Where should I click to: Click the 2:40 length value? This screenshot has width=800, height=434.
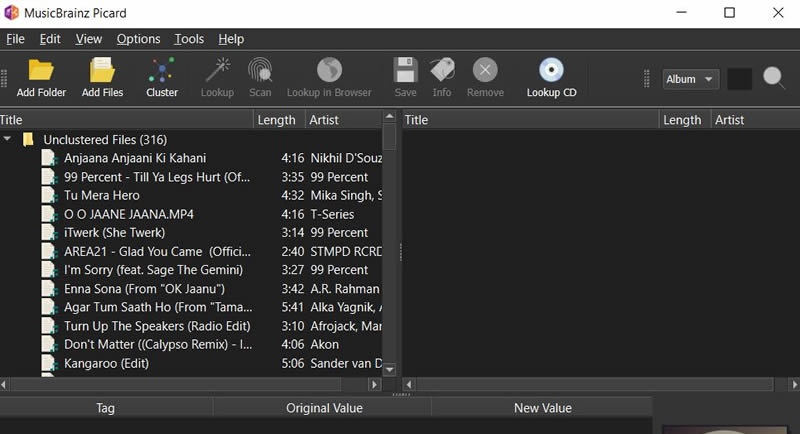click(292, 251)
